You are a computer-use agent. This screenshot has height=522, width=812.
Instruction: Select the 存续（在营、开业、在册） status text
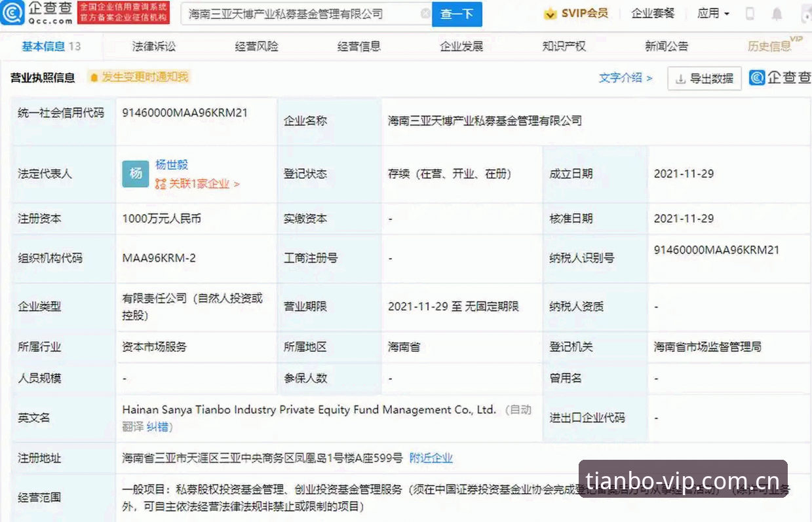[450, 174]
